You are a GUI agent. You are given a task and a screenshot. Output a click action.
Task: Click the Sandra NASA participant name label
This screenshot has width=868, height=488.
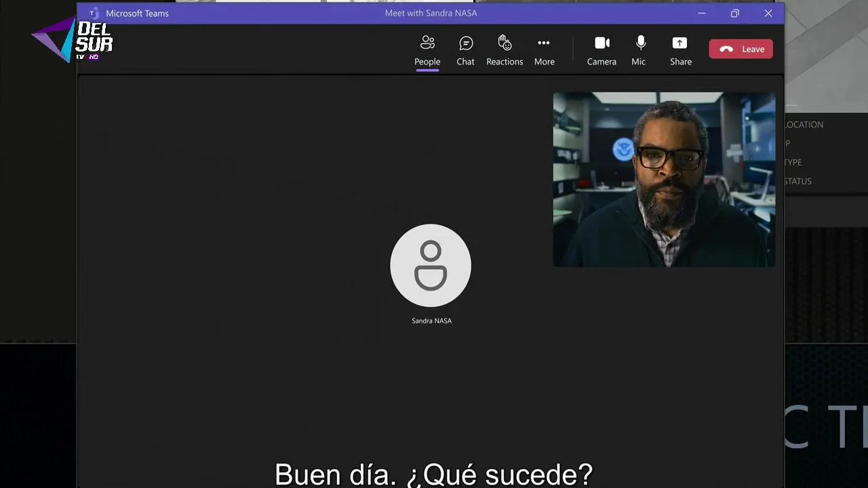[x=431, y=321]
